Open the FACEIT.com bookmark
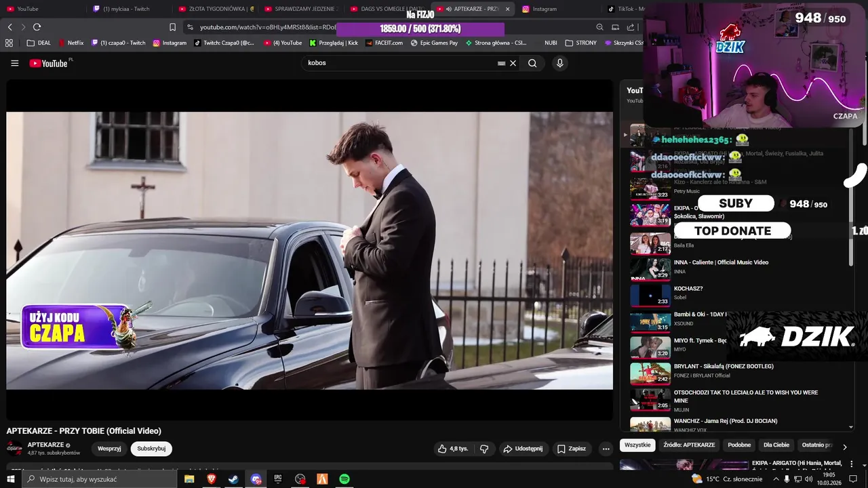Screen dimensions: 868x488 coord(384,43)
